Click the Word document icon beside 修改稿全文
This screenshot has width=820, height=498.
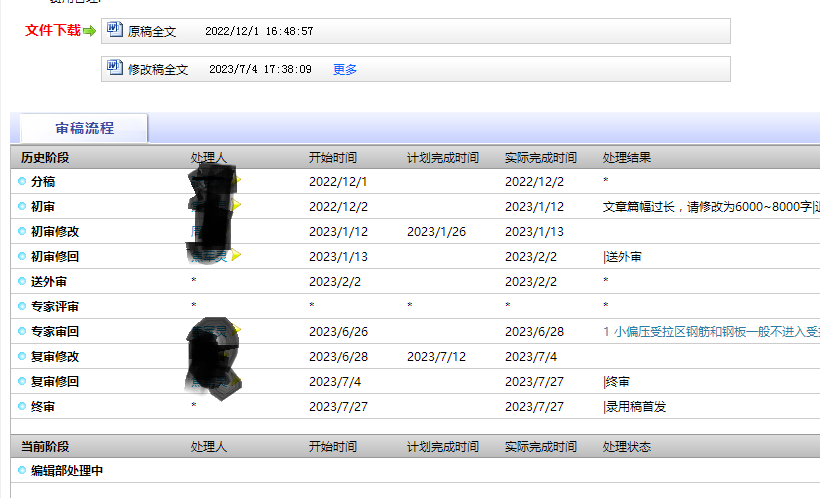[x=115, y=68]
